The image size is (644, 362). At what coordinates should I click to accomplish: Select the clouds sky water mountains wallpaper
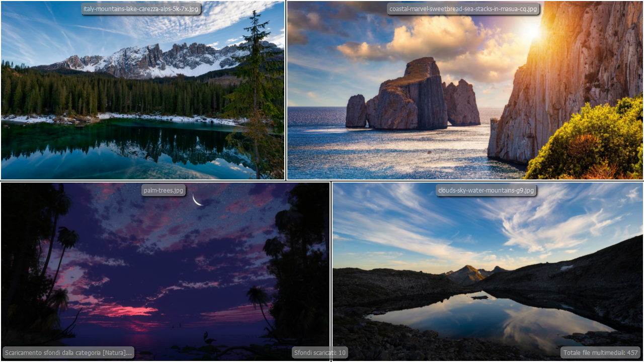488,271
